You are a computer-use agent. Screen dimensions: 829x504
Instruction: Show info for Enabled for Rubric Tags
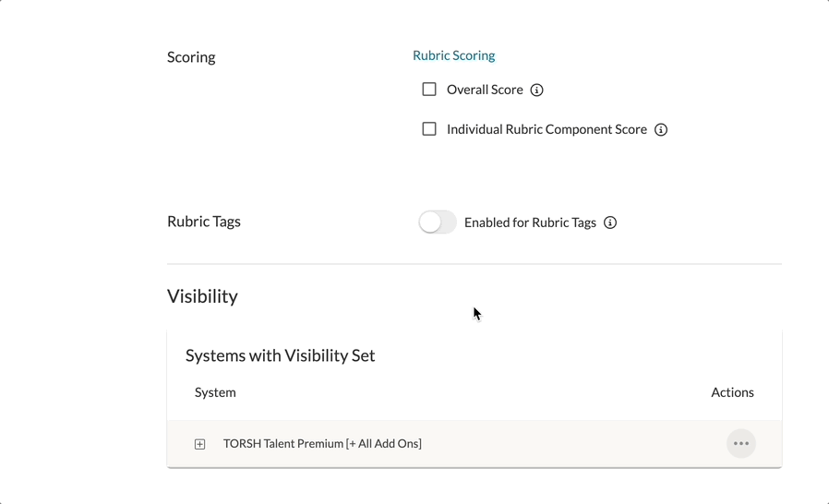610,222
